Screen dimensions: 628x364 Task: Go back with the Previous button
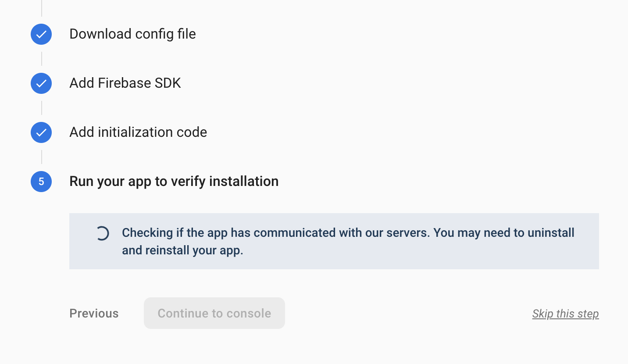point(94,314)
